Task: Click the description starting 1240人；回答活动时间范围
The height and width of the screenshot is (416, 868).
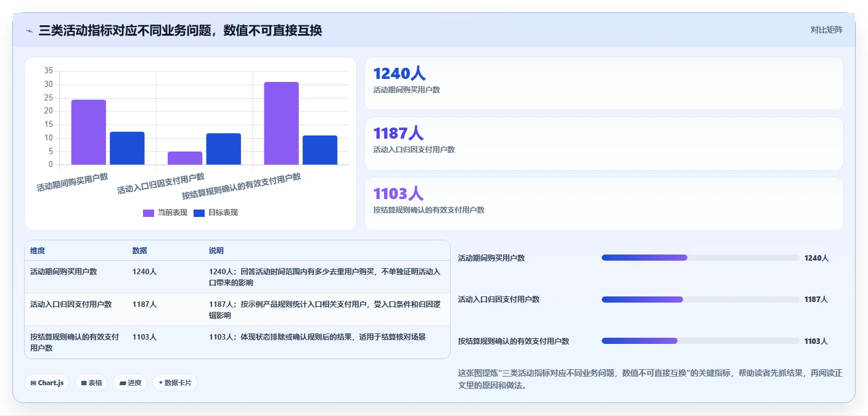Action: click(x=325, y=277)
